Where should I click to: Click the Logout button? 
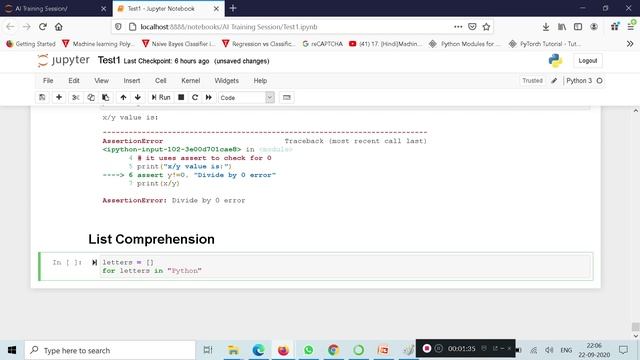click(x=588, y=61)
